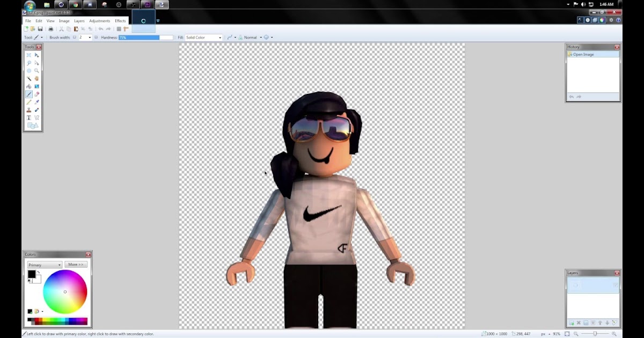Select the Clone Stamp tool
This screenshot has height=338, width=644.
(29, 109)
